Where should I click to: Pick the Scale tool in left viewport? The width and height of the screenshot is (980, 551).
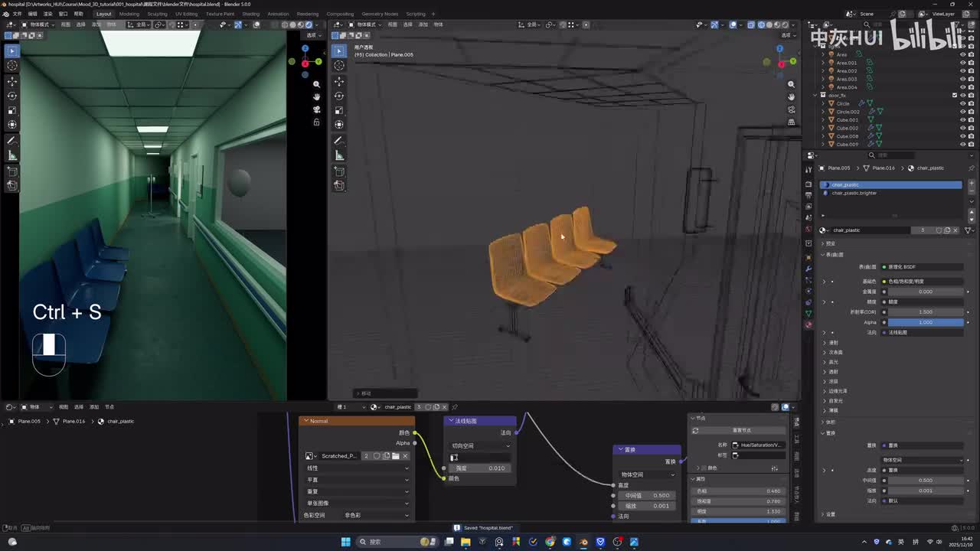(x=11, y=110)
